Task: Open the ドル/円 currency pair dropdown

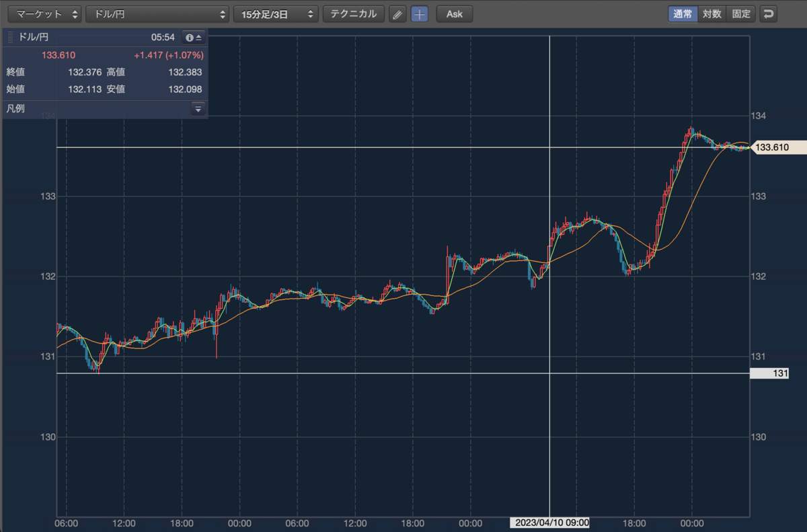Action: pyautogui.click(x=157, y=14)
